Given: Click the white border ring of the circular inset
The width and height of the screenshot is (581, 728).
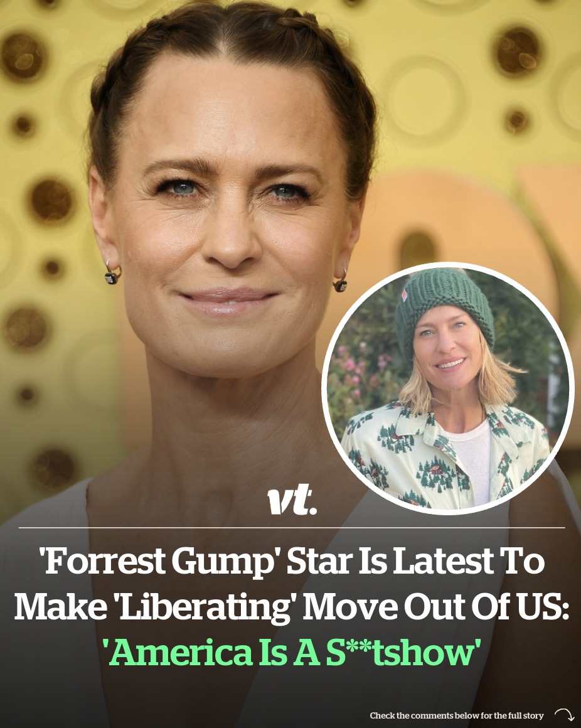Looking at the screenshot, I should point(448,265).
